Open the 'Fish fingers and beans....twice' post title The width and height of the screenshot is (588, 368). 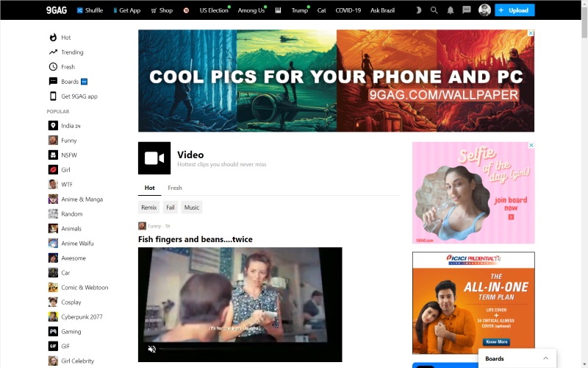pos(195,239)
